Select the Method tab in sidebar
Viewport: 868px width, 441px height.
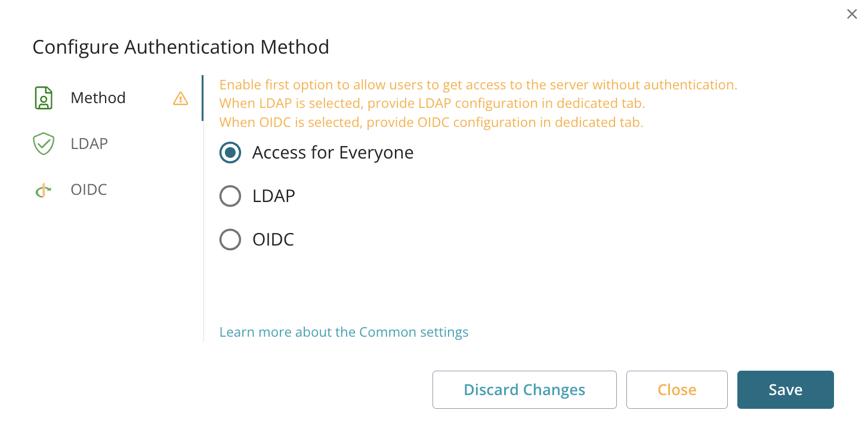pyautogui.click(x=98, y=97)
